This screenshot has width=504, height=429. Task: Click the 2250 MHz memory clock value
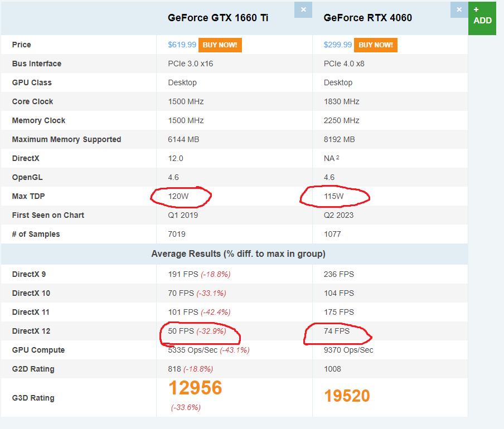[341, 120]
